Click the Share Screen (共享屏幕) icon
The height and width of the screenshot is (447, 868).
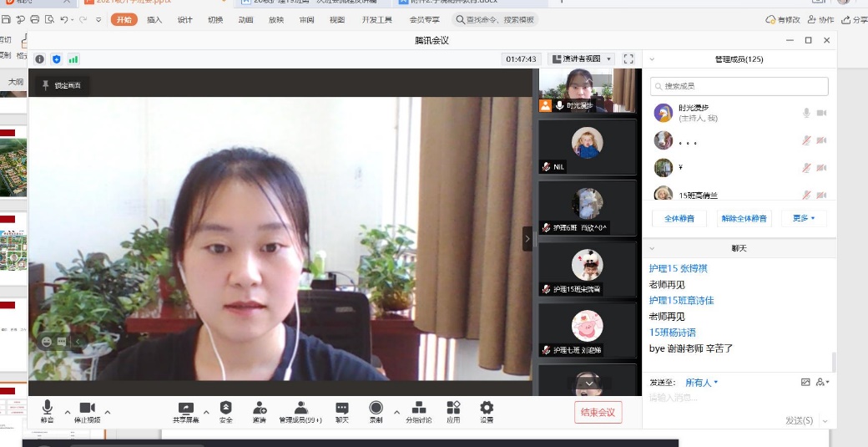[x=185, y=408]
